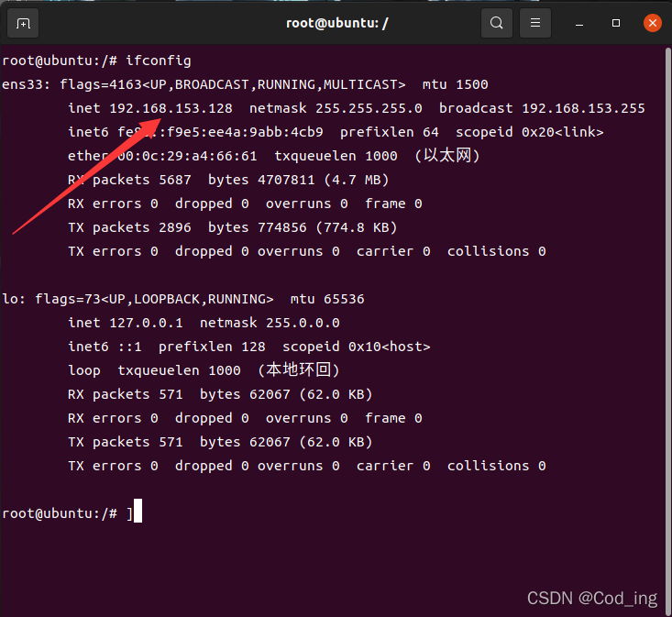Open a new terminal tab
Viewport: 672px width, 617px height.
(23, 23)
